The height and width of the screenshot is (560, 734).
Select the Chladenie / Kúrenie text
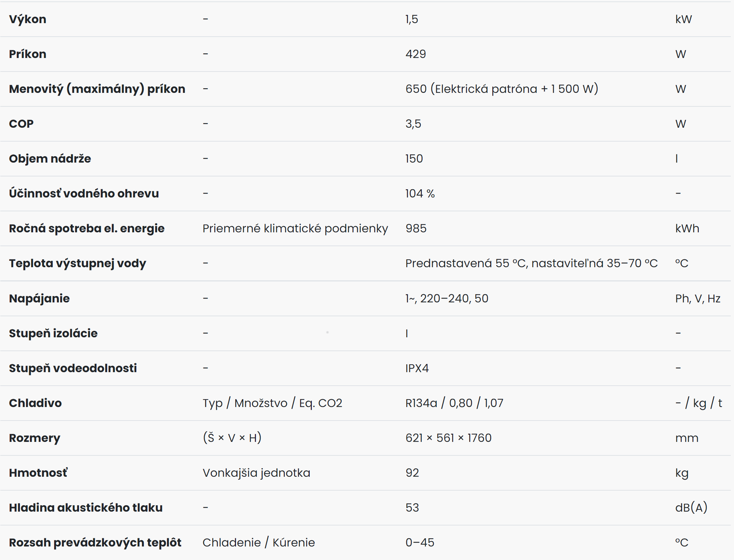(259, 543)
